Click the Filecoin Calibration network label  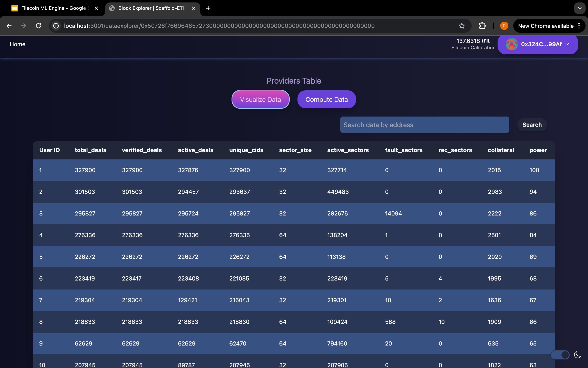(473, 48)
